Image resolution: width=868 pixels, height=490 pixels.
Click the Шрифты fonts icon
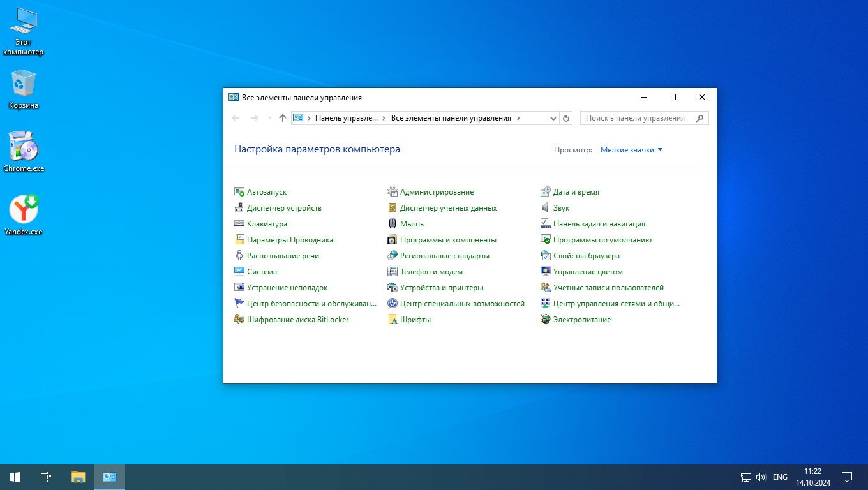pyautogui.click(x=393, y=320)
